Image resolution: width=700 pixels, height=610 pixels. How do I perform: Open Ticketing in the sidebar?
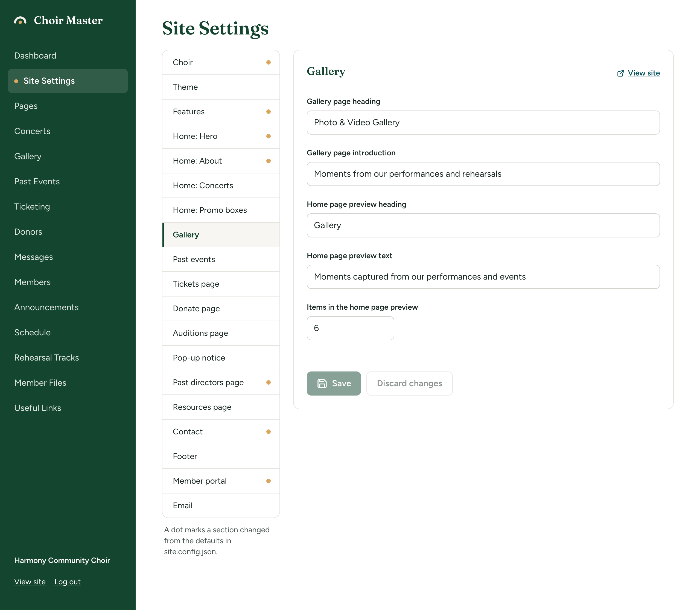click(68, 207)
